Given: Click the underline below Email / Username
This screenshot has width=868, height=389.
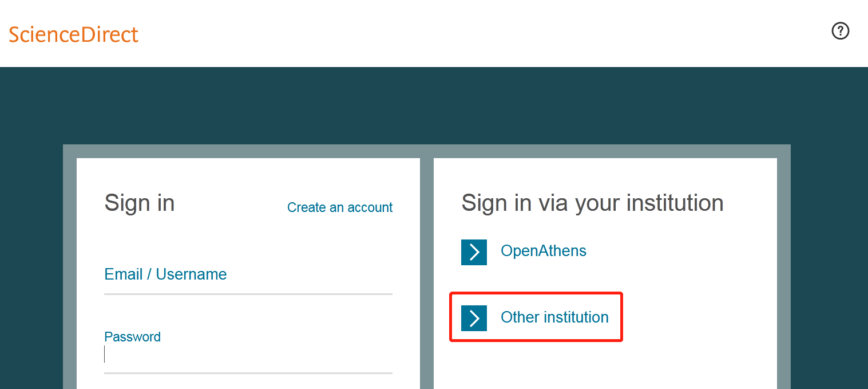Looking at the screenshot, I should 248,294.
